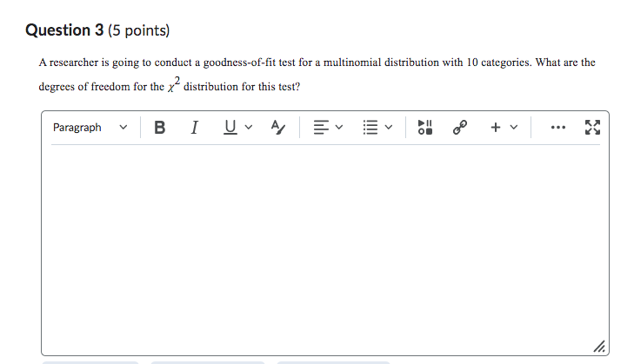Open the text color picker tool
Viewport: 634px width, 364px height.
[x=277, y=127]
